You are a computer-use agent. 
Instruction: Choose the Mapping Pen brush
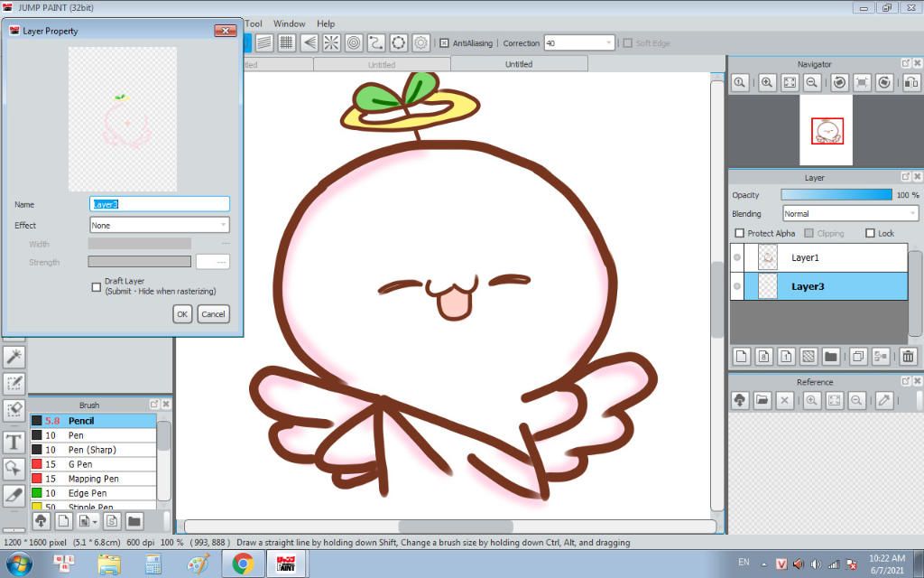click(94, 479)
